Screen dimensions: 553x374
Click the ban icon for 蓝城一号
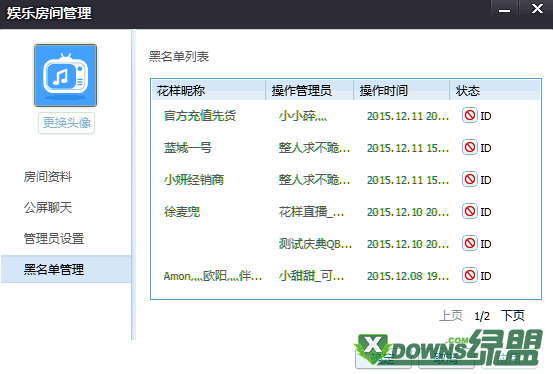(x=470, y=147)
